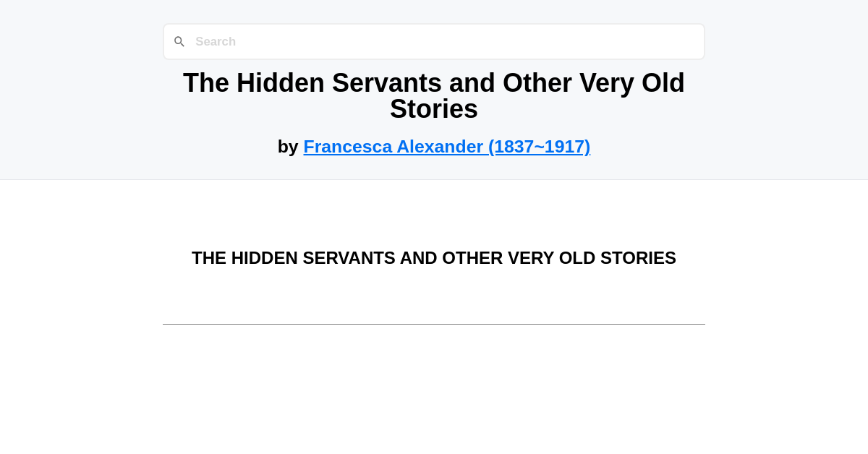Click the word by preceding the author link

(289, 146)
